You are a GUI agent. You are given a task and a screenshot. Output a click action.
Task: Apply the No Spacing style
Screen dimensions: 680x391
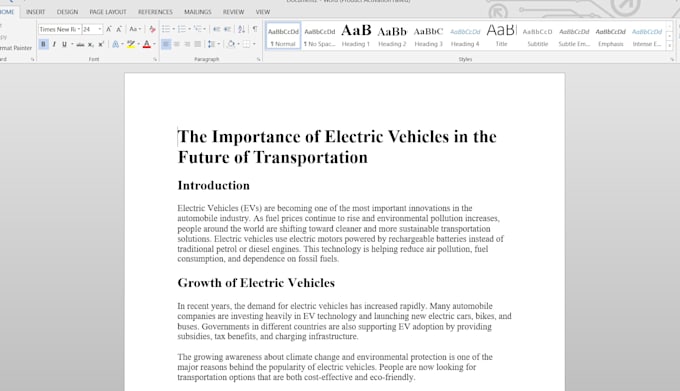tap(320, 36)
